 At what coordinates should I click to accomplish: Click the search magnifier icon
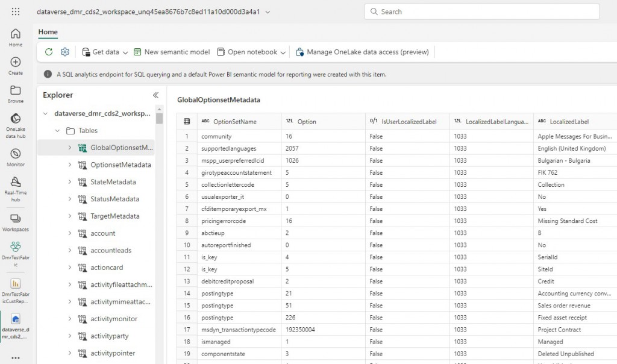374,11
